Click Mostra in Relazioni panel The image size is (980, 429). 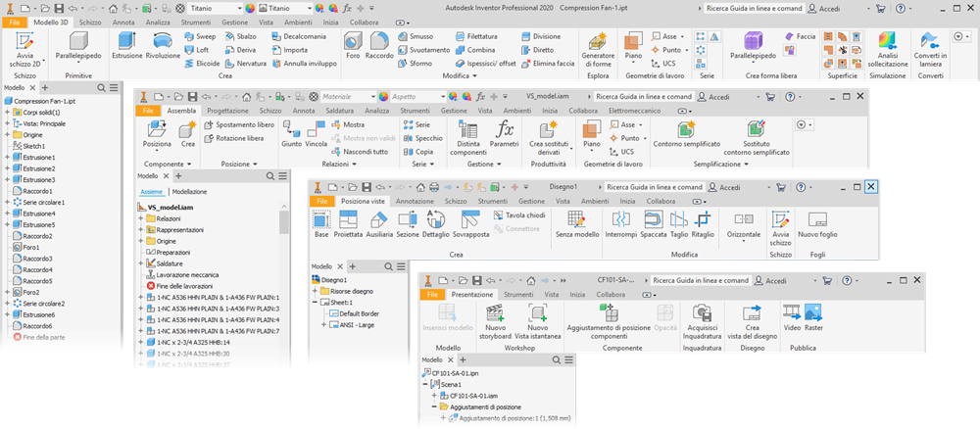coord(349,125)
